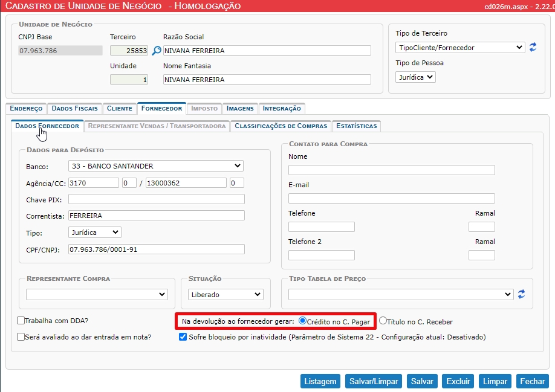Viewport: 555px width, 392px height.
Task: Open the Dados Fiscais tab
Action: pyautogui.click(x=75, y=109)
